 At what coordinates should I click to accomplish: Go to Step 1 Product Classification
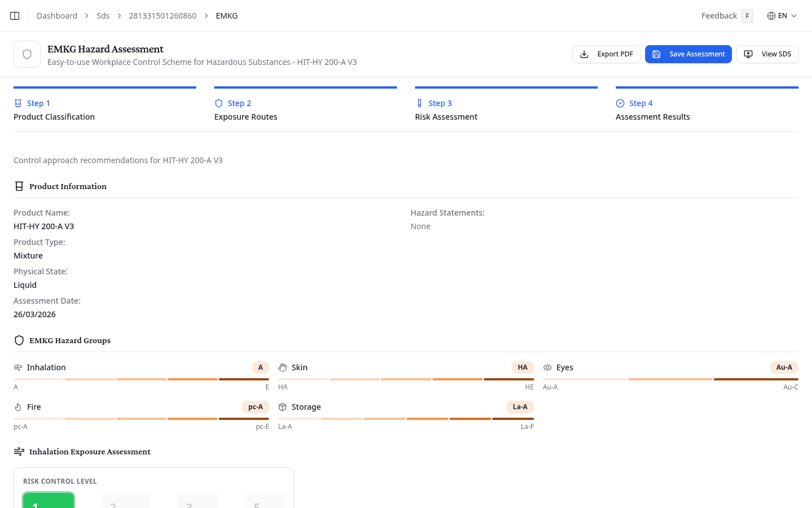pyautogui.click(x=54, y=110)
